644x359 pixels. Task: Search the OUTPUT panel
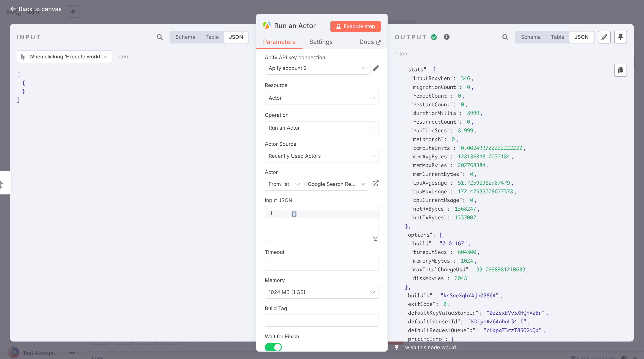tap(505, 37)
